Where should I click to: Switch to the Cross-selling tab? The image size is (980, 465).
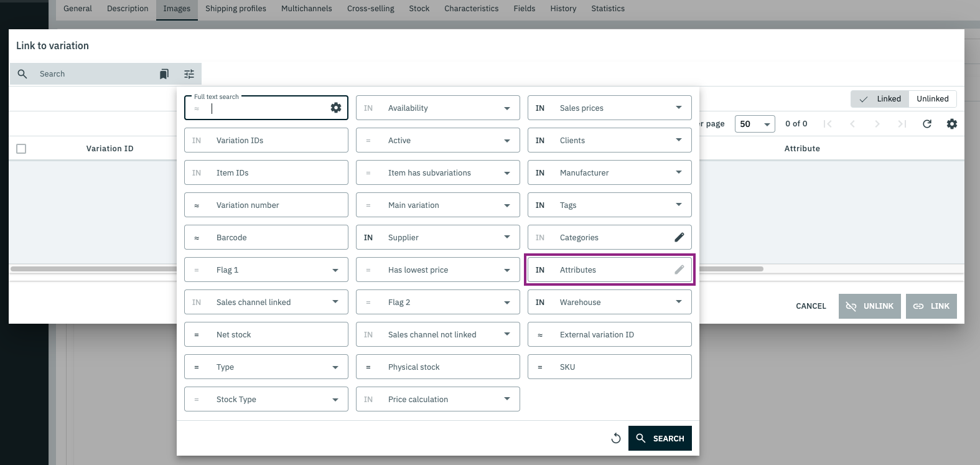pos(371,9)
